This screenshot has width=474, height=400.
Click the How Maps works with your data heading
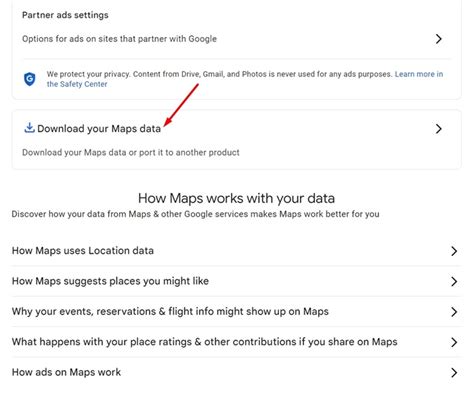coord(236,198)
